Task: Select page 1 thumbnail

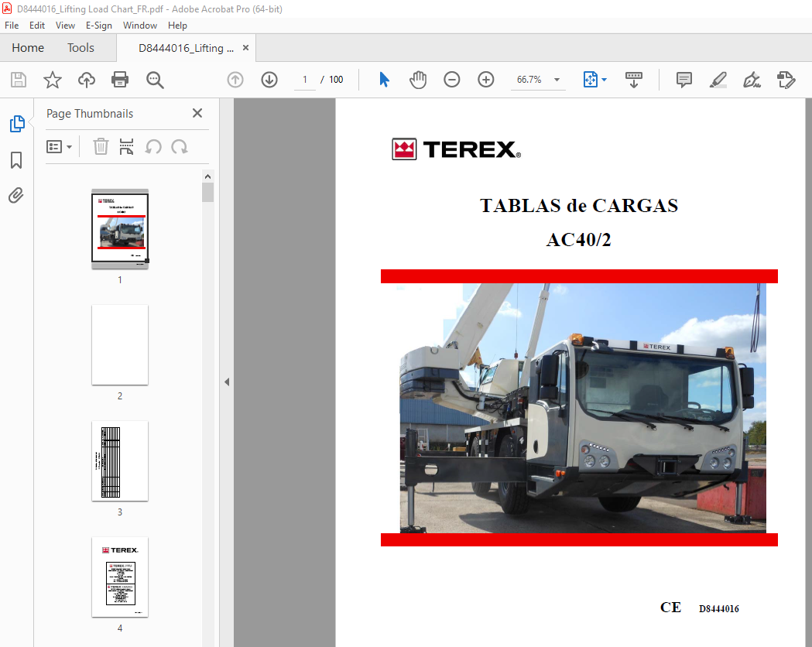Action: pos(120,229)
